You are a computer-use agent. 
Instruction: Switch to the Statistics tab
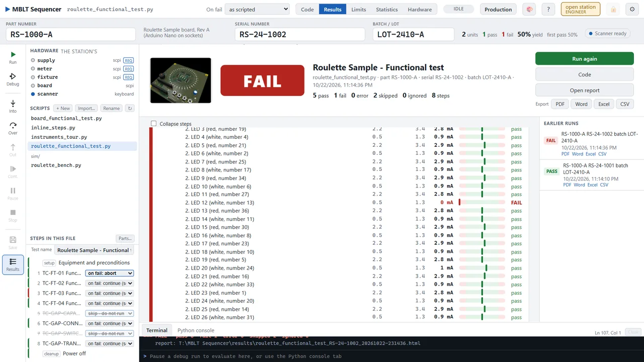tap(387, 9)
